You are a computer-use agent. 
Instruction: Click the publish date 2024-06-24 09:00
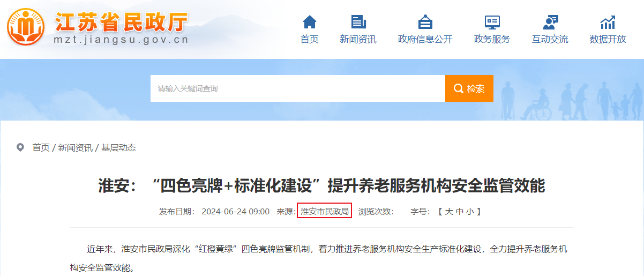[235, 212]
